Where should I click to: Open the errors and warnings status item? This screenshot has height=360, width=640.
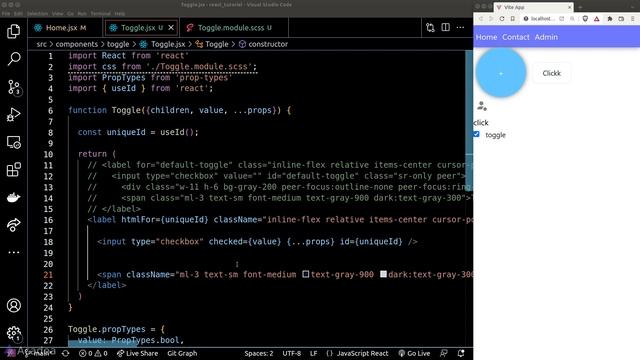(x=93, y=353)
